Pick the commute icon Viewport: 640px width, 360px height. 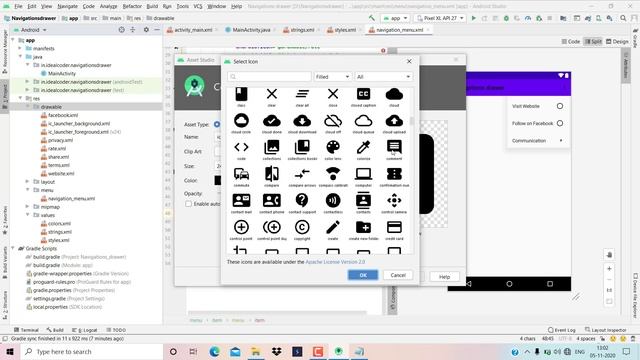click(241, 174)
